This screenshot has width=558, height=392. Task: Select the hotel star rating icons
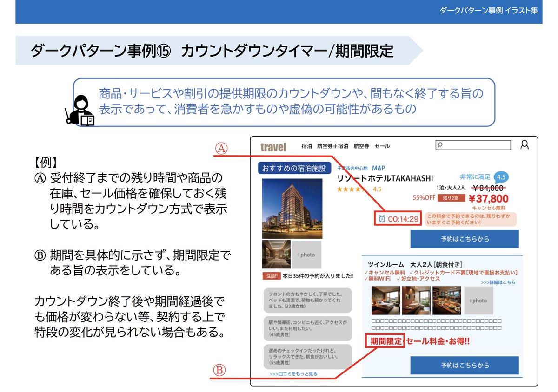click(352, 189)
